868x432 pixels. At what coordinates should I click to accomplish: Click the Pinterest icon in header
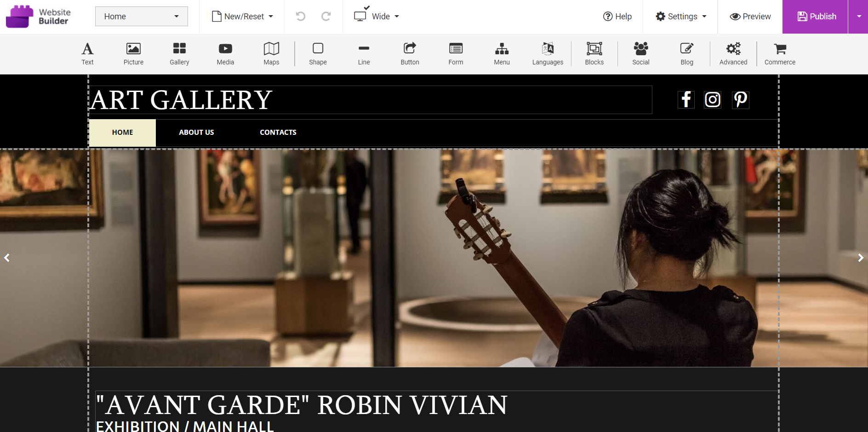coord(740,99)
